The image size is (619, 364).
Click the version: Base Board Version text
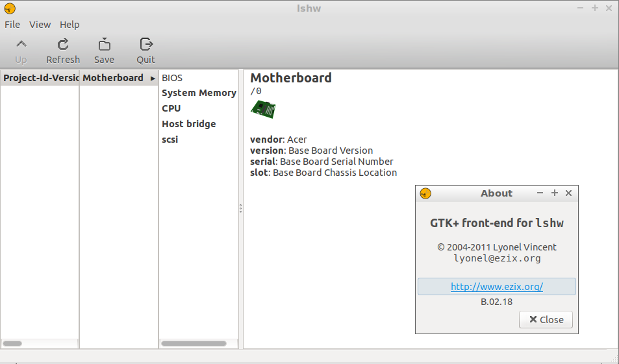point(311,151)
